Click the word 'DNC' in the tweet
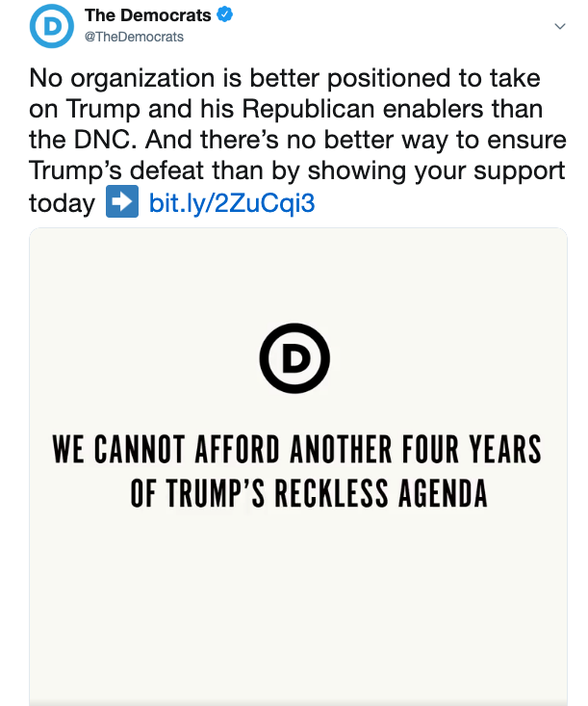Screen dimensions: 588x706 (x=105, y=140)
